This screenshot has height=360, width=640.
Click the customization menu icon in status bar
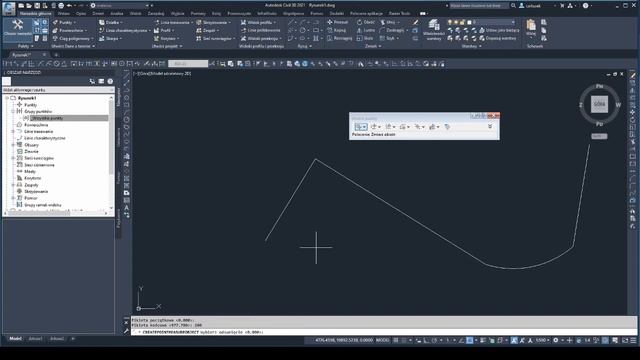click(633, 340)
